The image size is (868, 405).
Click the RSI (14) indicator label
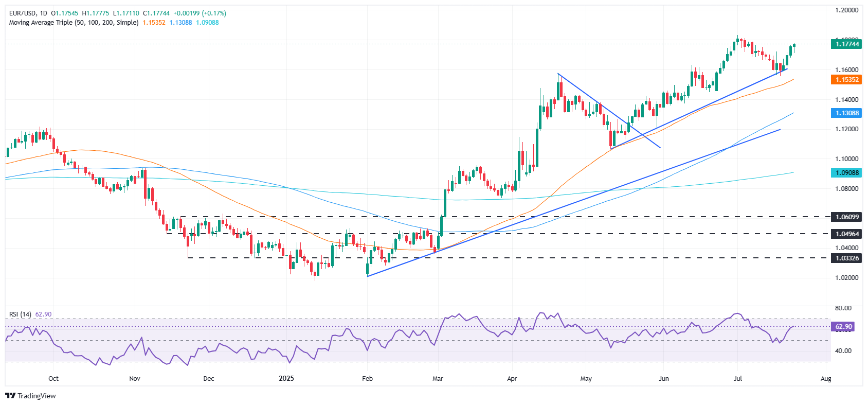point(20,314)
